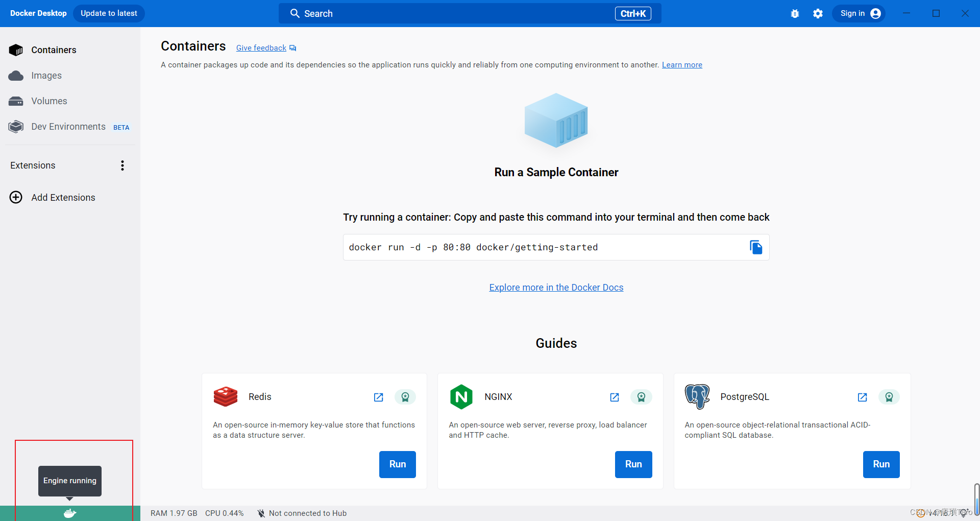Click the feedback chat icon
The width and height of the screenshot is (980, 521).
tap(293, 48)
